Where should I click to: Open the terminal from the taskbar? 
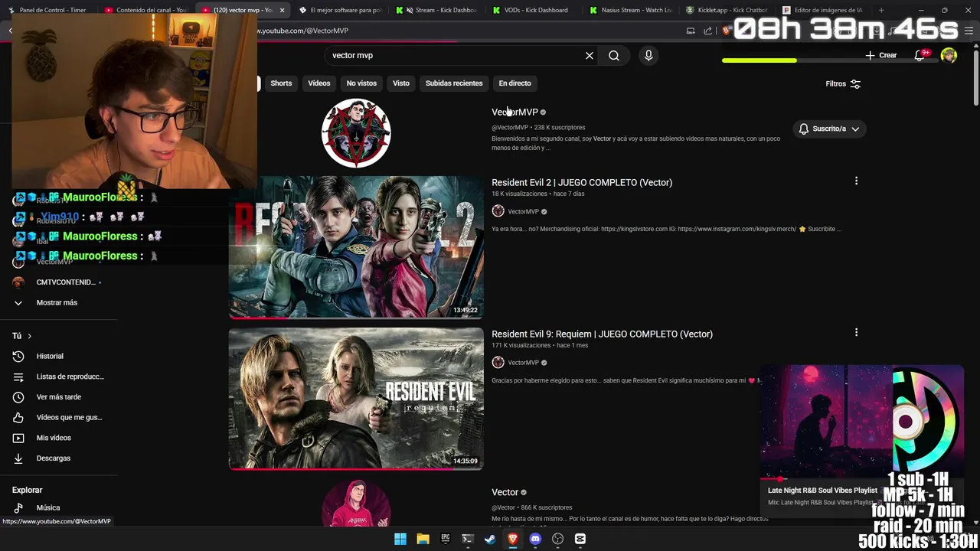468,539
